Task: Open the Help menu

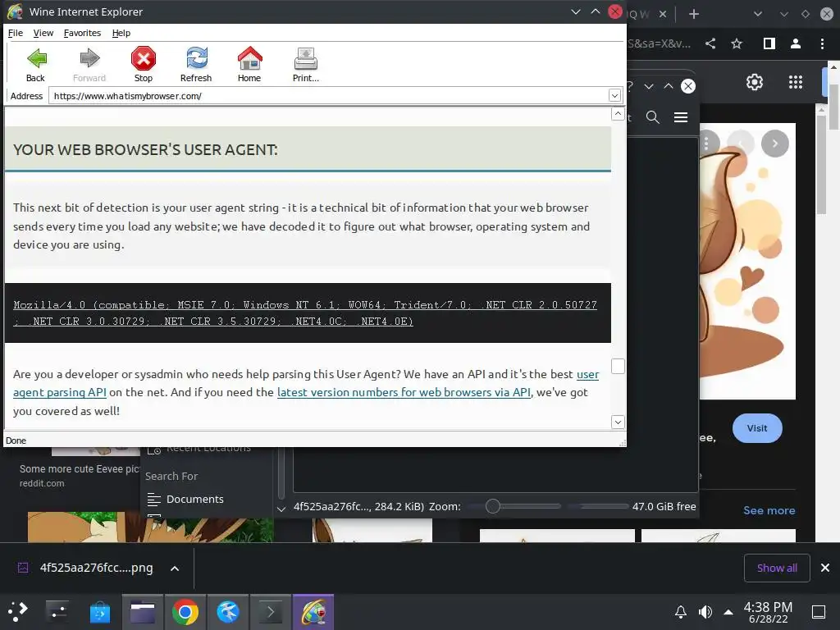Action: click(121, 33)
